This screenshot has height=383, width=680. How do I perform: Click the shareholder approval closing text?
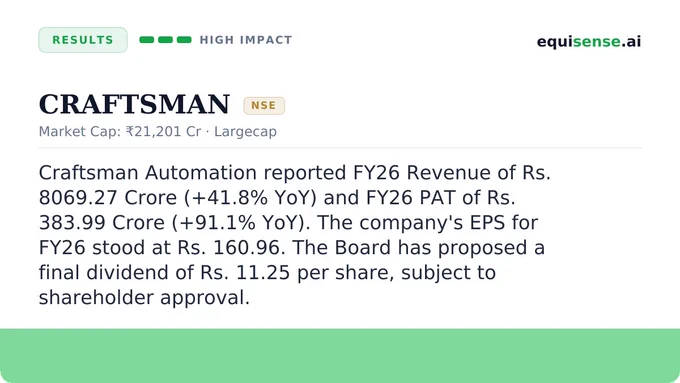point(144,298)
